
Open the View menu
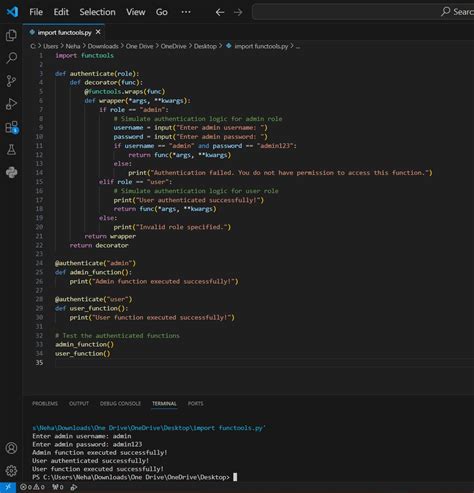click(136, 12)
